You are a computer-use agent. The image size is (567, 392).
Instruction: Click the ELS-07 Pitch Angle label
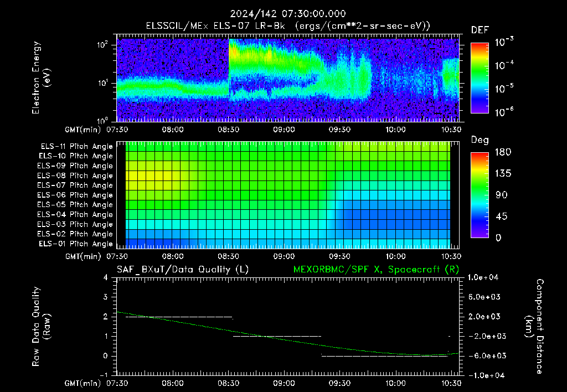point(75,185)
